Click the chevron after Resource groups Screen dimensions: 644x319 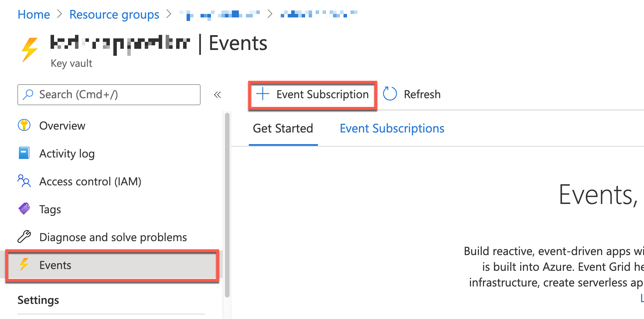tap(169, 14)
